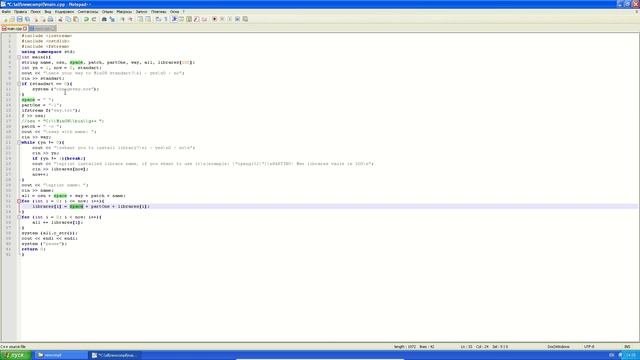Open the Поиск menu

tap(36, 12)
